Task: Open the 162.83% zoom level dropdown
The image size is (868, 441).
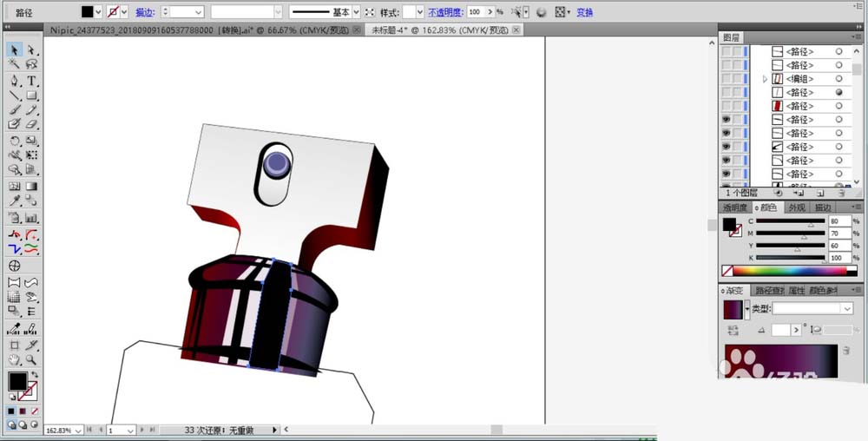Action: (x=77, y=430)
